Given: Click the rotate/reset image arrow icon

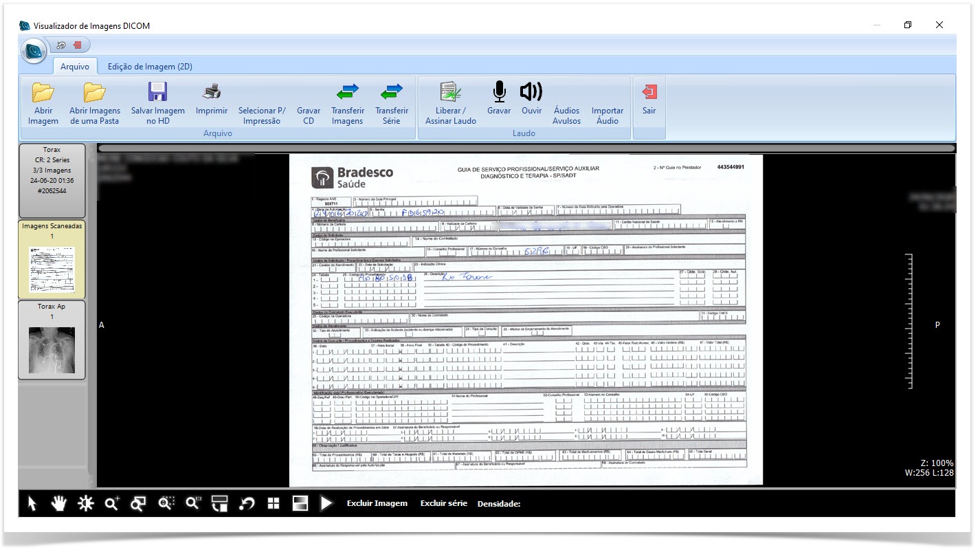Looking at the screenshot, I should (247, 504).
